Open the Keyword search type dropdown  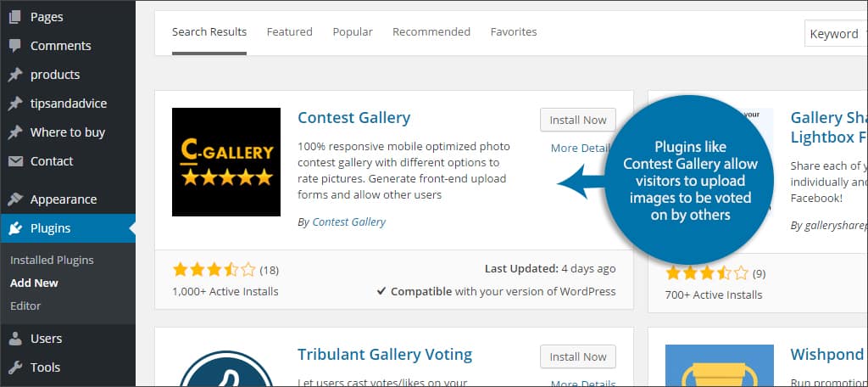[x=836, y=34]
